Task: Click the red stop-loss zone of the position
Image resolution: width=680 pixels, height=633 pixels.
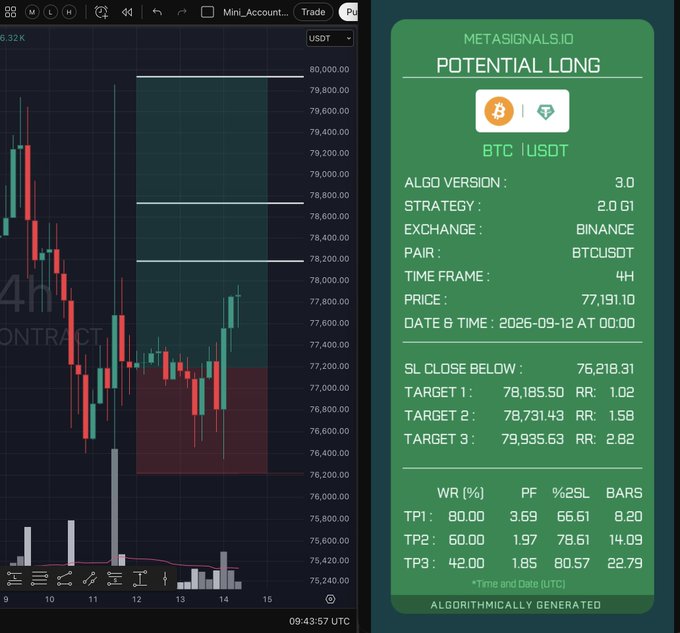Action: click(x=202, y=421)
